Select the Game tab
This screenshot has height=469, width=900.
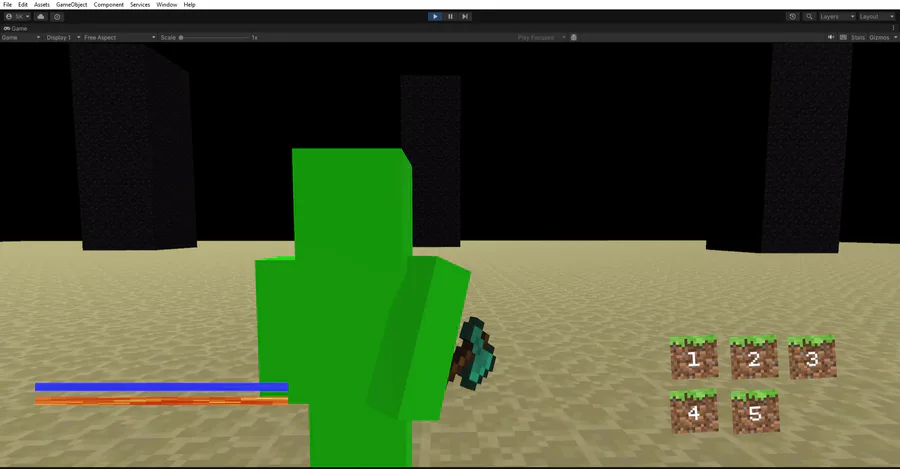click(15, 28)
